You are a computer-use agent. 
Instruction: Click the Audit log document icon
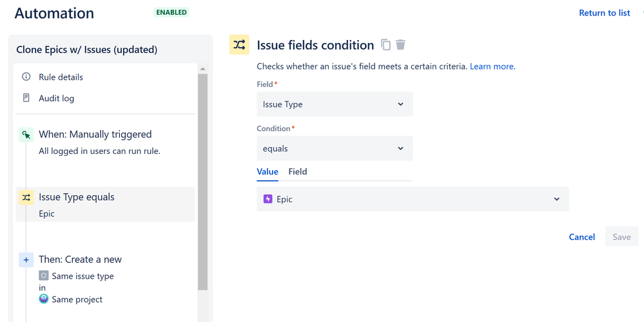pos(26,98)
